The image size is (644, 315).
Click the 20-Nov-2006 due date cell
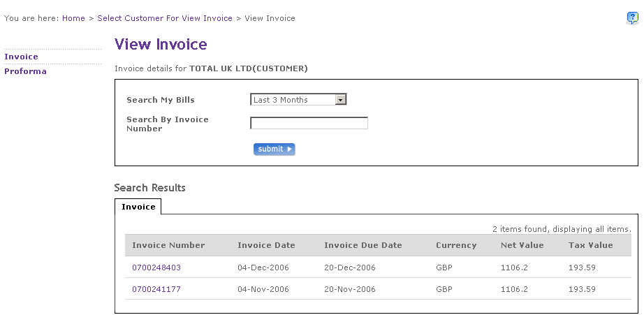pyautogui.click(x=350, y=289)
